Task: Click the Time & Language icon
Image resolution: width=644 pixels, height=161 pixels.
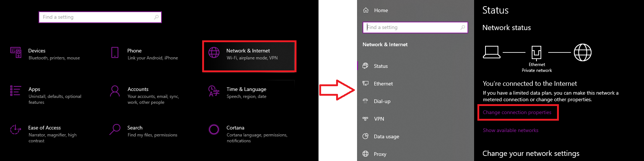Action: [x=214, y=91]
